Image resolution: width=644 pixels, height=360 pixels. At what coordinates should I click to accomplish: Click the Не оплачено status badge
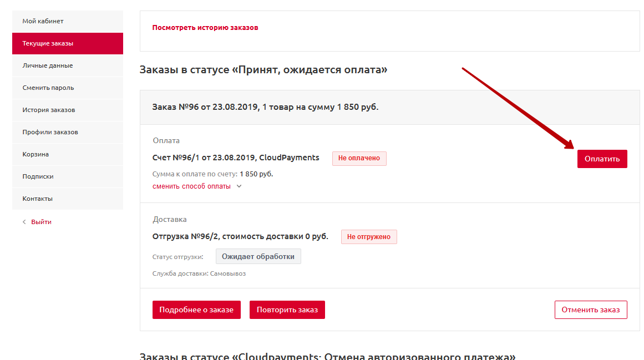pyautogui.click(x=359, y=158)
